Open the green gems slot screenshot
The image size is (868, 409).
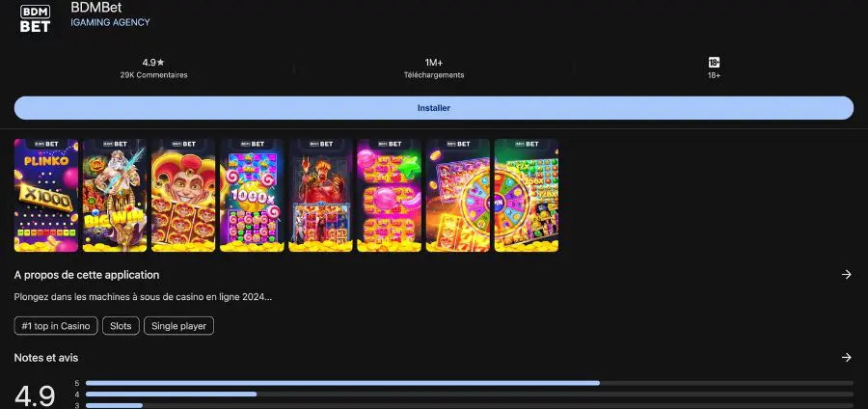point(526,195)
